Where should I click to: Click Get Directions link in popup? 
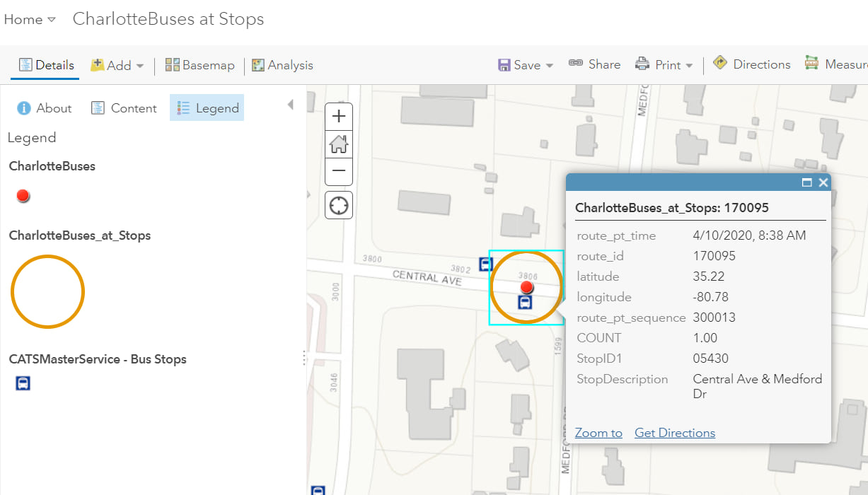point(675,433)
